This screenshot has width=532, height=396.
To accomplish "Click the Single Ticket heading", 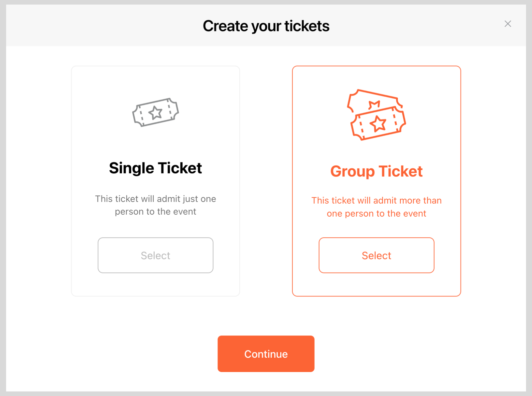I will (x=155, y=168).
